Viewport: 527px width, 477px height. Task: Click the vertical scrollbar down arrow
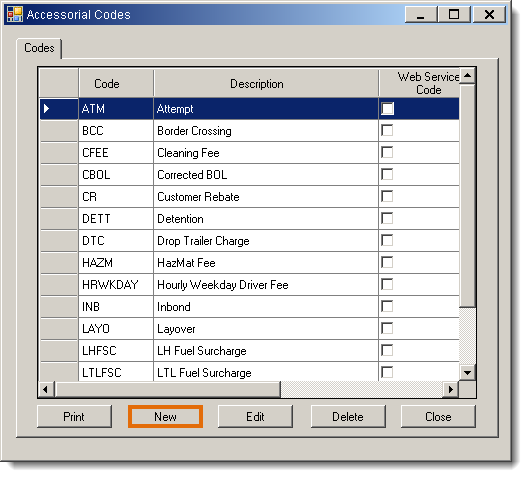467,372
